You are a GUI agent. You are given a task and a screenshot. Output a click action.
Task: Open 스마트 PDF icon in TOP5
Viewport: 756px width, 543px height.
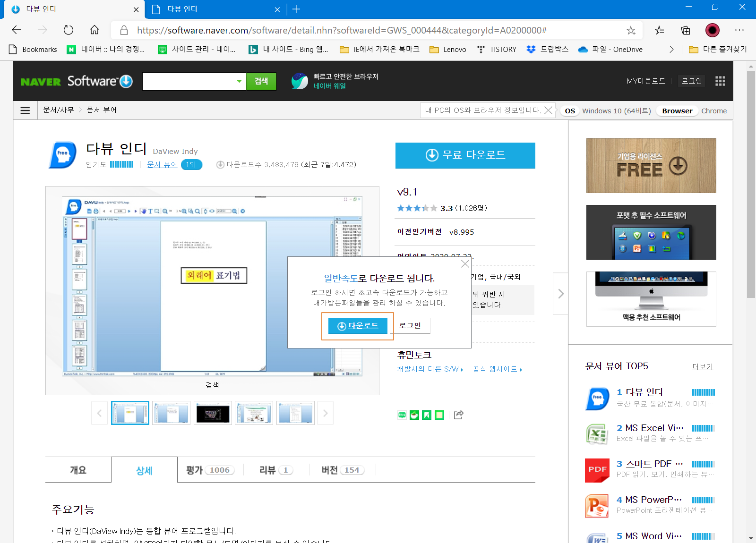597,470
